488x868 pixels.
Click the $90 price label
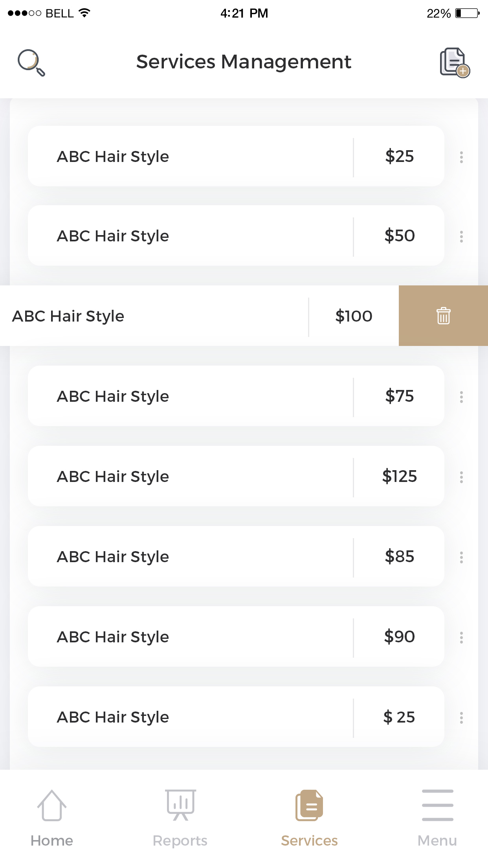[399, 637]
